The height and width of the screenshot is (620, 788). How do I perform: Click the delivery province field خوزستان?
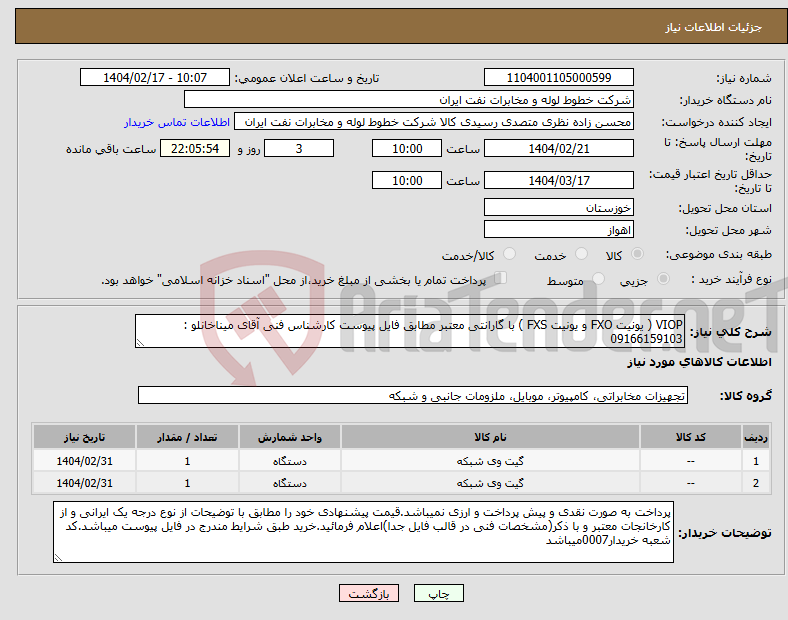(558, 207)
